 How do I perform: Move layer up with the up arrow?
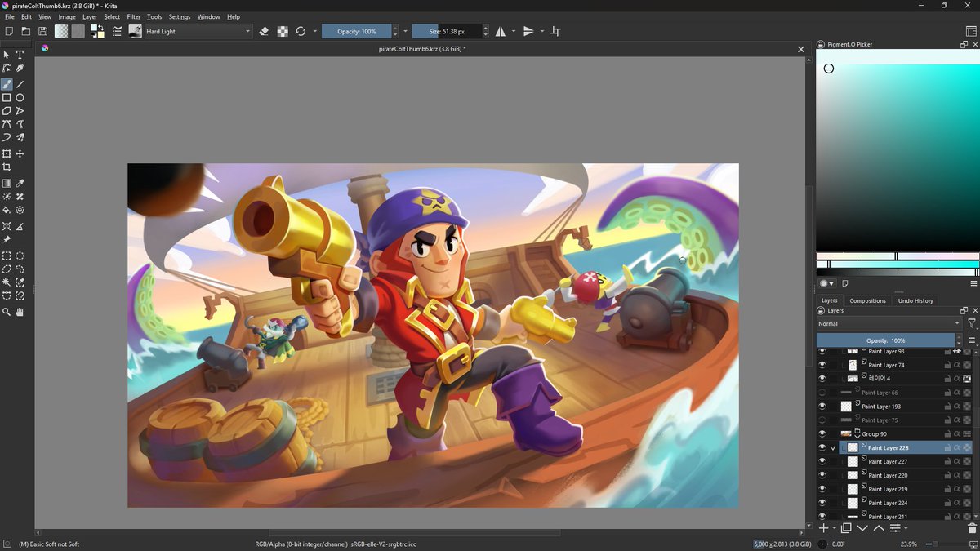(x=879, y=528)
